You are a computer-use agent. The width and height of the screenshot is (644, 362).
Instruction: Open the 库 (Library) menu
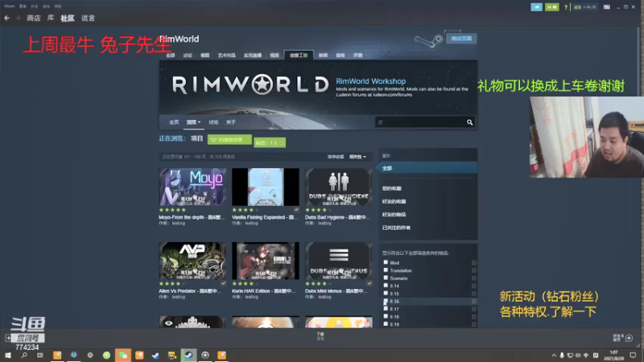tap(51, 18)
